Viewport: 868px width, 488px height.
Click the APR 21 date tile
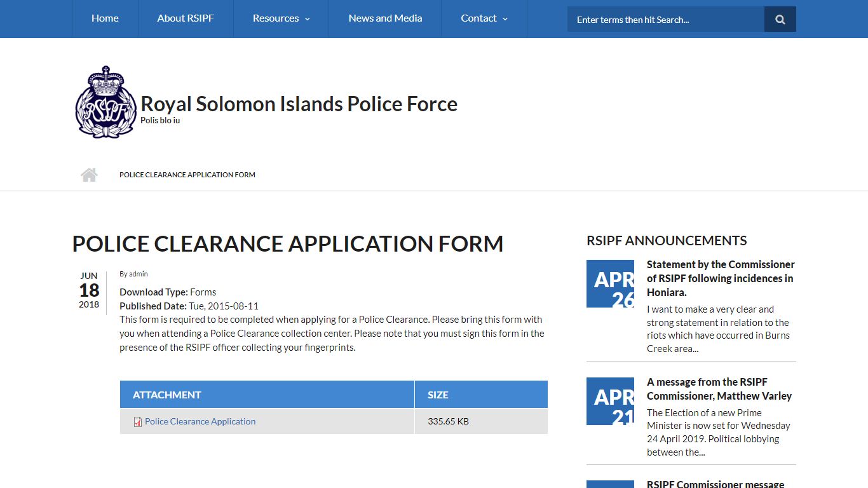(x=610, y=401)
